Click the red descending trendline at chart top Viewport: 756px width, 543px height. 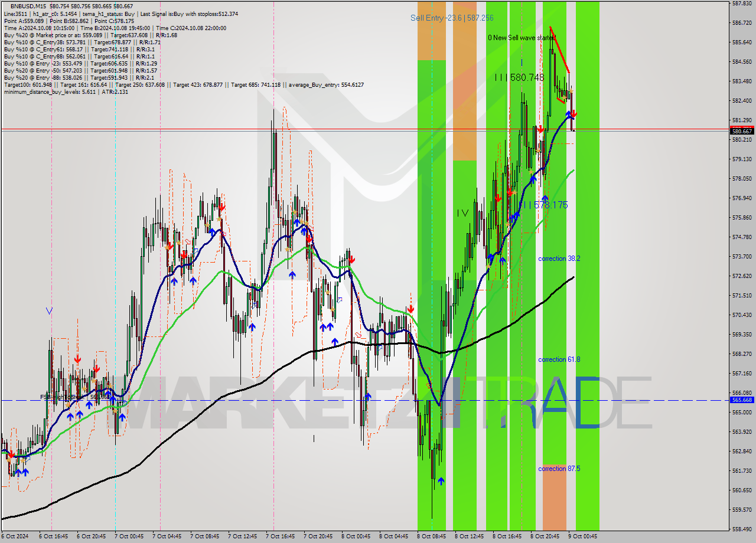tap(559, 49)
